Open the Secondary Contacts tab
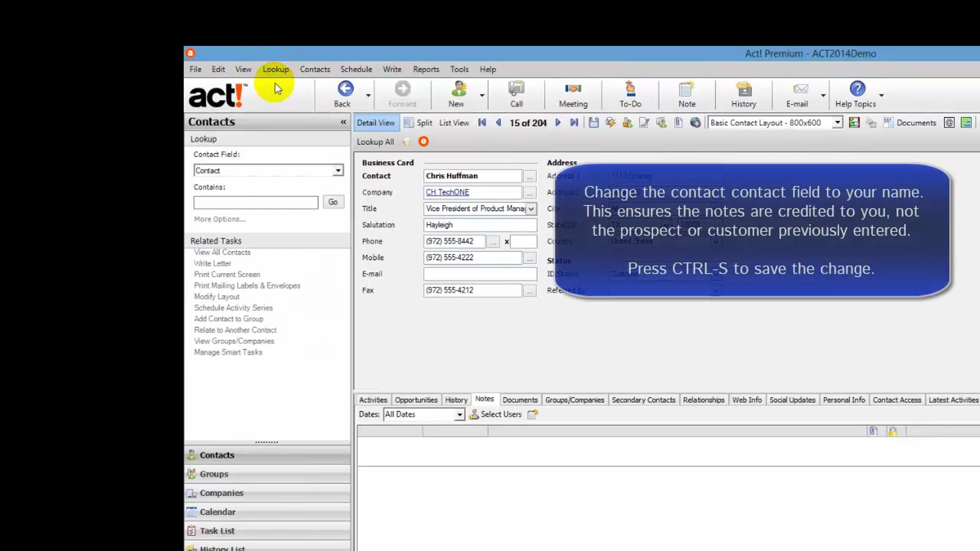This screenshot has width=980, height=551. tap(644, 400)
